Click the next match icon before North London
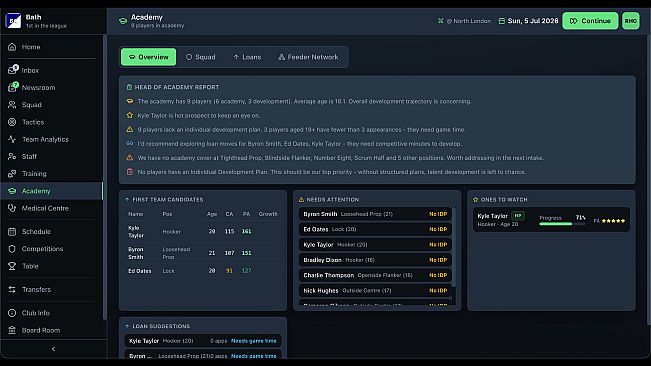The height and width of the screenshot is (366, 651). (x=441, y=21)
